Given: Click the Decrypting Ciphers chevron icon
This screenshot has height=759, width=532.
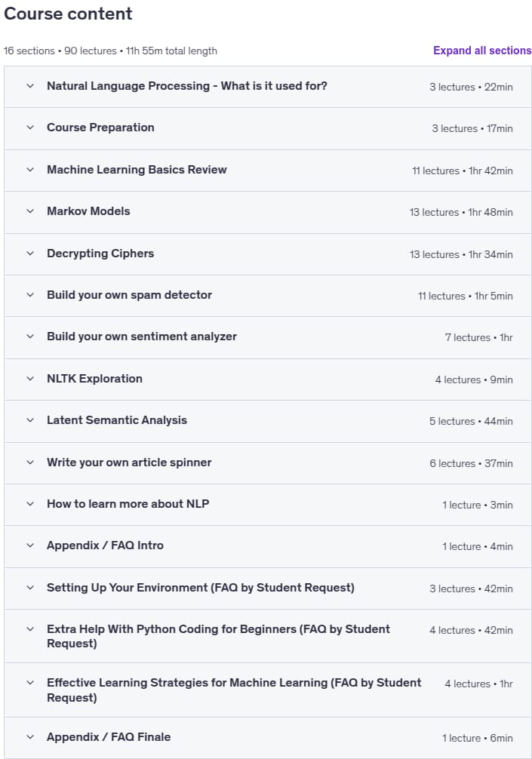Looking at the screenshot, I should coord(30,254).
